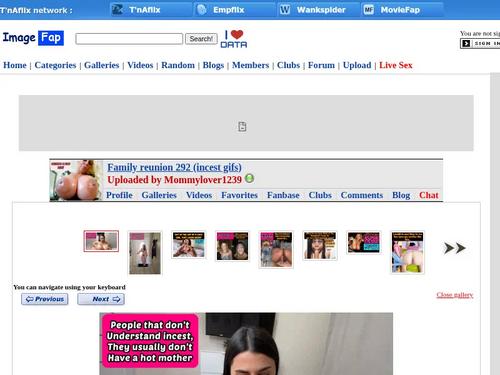Open the Categories menu item
This screenshot has height=375, width=500.
pyautogui.click(x=55, y=65)
